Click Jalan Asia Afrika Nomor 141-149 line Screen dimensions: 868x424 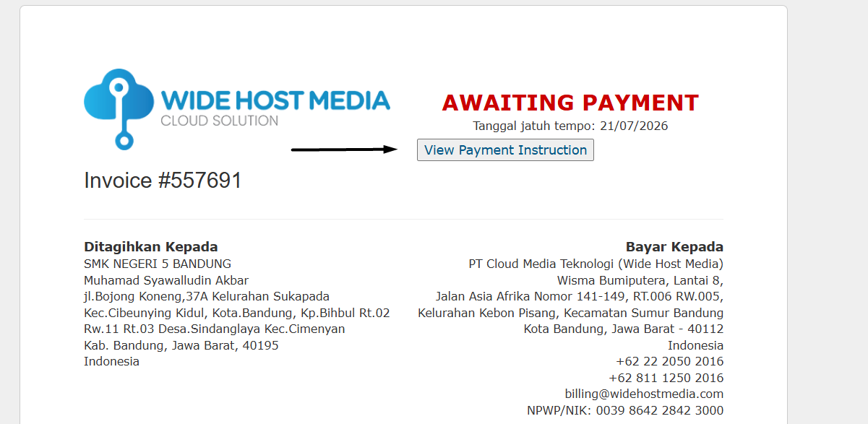[580, 296]
